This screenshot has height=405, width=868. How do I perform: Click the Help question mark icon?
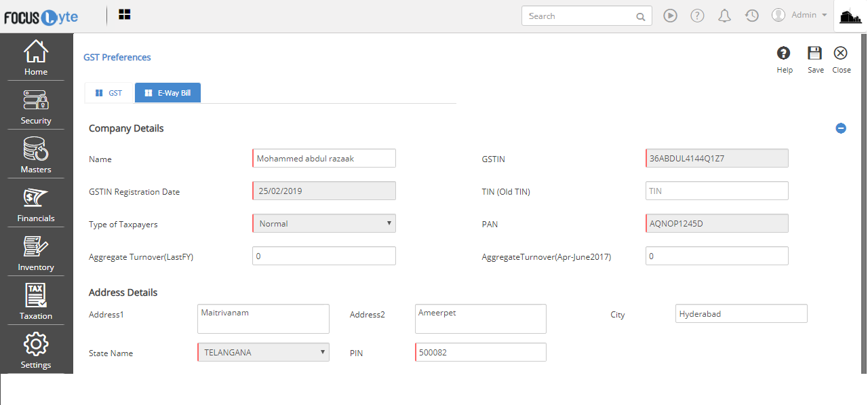click(784, 54)
